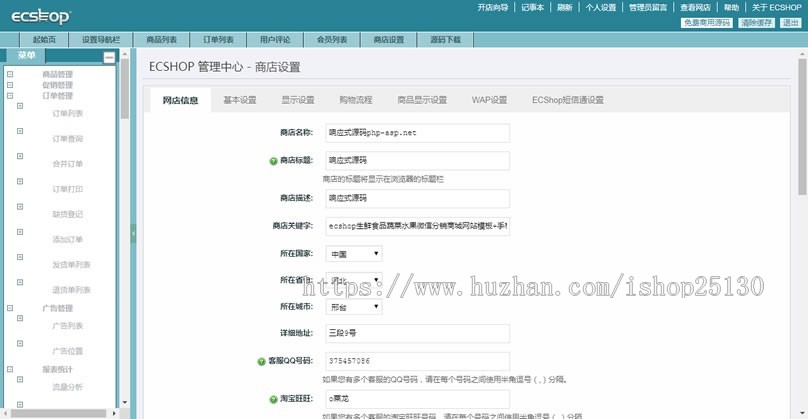This screenshot has height=419, width=808.
Task: Collapse the 报表统计 tree node
Action: pos(10,369)
